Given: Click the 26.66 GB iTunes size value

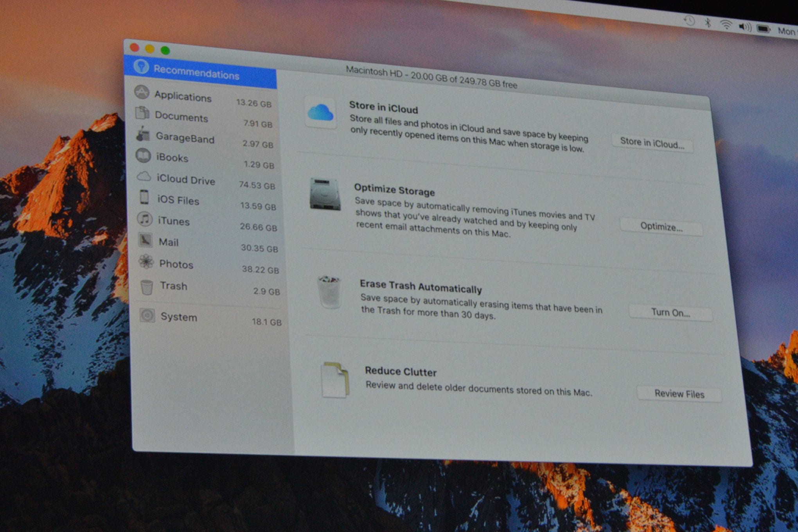Looking at the screenshot, I should pyautogui.click(x=259, y=227).
